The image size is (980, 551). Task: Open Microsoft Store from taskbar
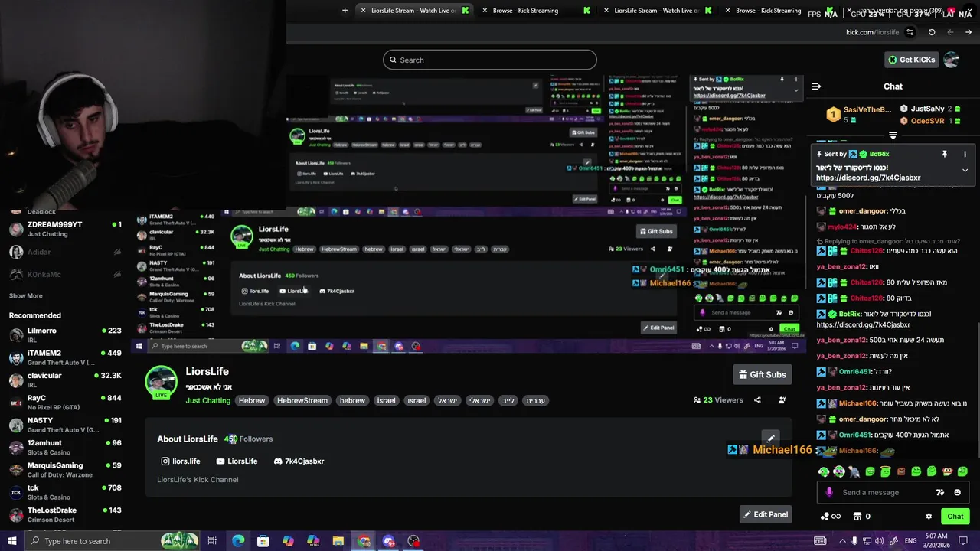click(x=263, y=541)
